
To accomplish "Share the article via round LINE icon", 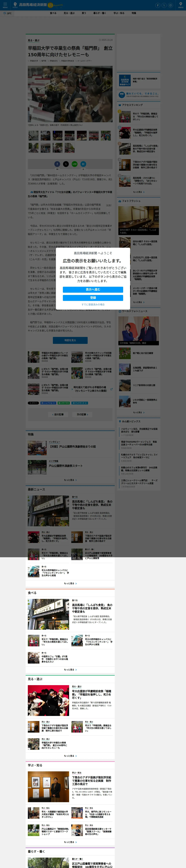I will tap(75, 164).
